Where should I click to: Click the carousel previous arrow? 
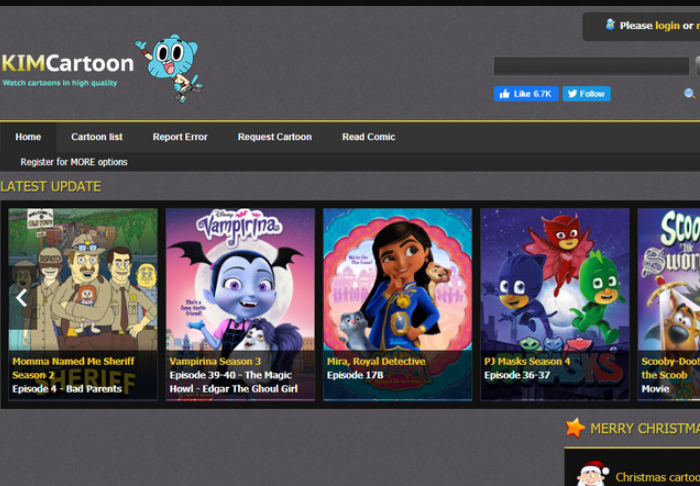[21, 298]
